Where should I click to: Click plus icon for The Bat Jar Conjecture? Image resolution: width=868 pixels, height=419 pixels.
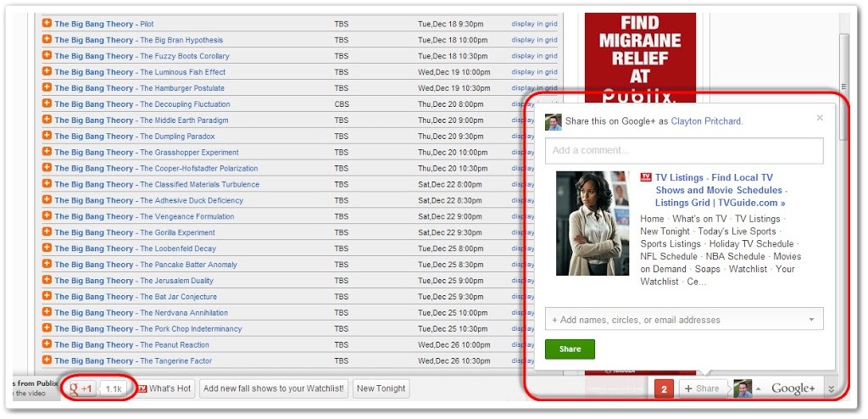(47, 297)
